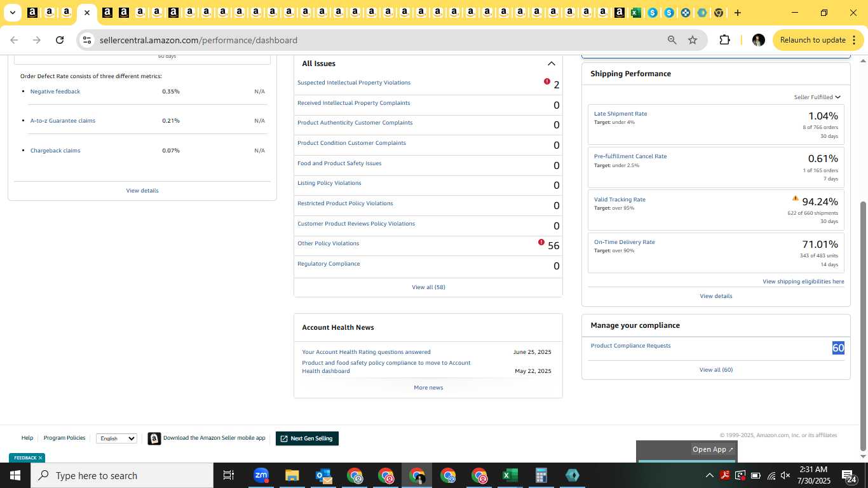Open Zoom from the taskbar
868x488 pixels.
point(261,475)
